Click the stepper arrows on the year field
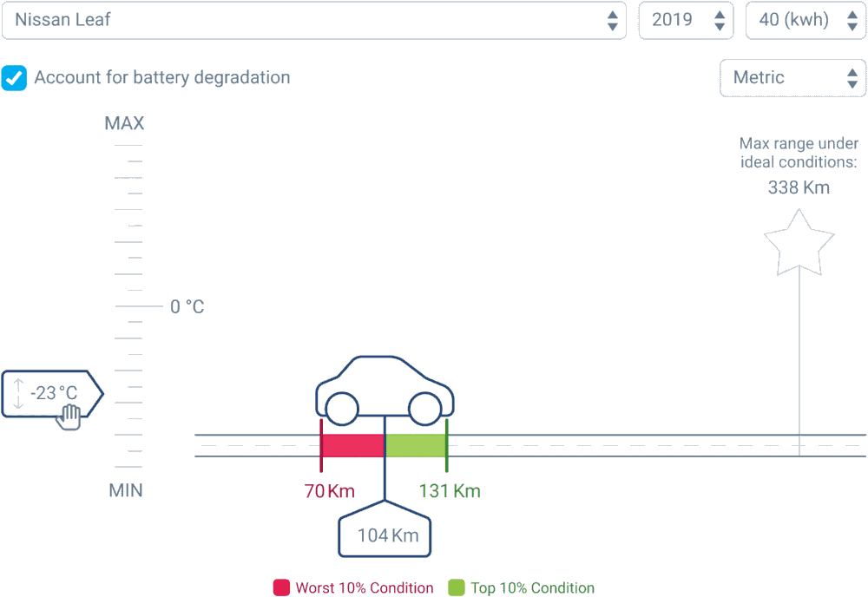 pyautogui.click(x=720, y=20)
